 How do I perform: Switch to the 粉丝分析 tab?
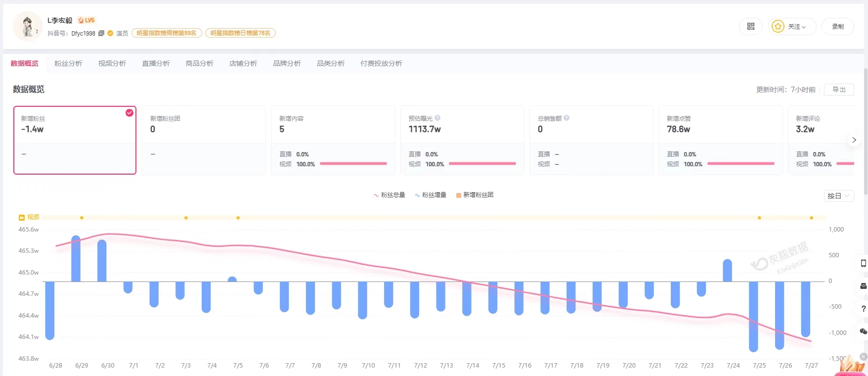tap(68, 63)
